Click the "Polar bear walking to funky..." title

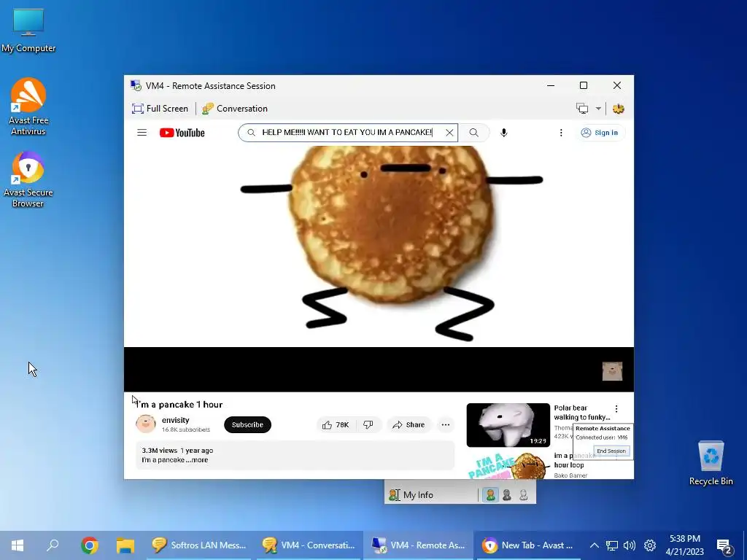coord(581,413)
